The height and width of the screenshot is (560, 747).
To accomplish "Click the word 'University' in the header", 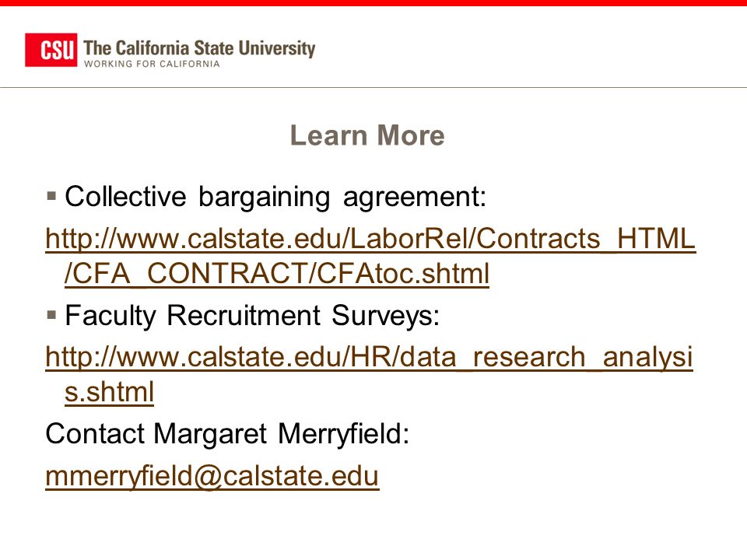I will point(277,48).
